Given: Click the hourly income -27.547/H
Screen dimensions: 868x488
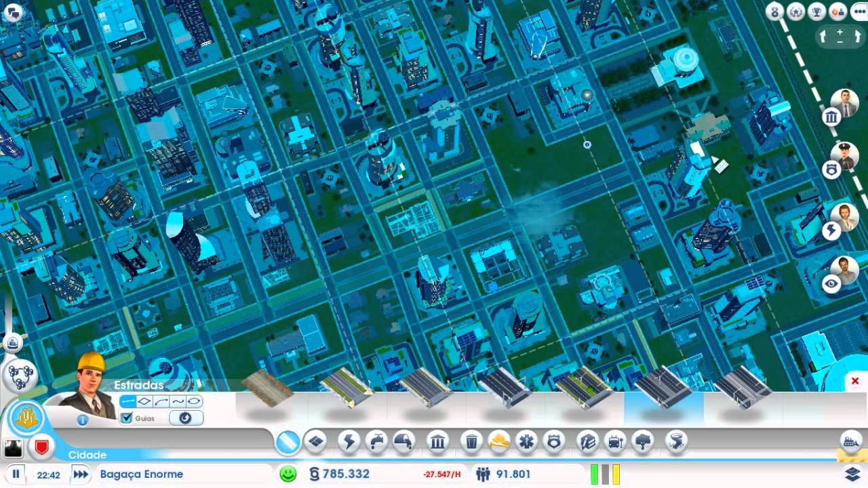Looking at the screenshot, I should 442,474.
